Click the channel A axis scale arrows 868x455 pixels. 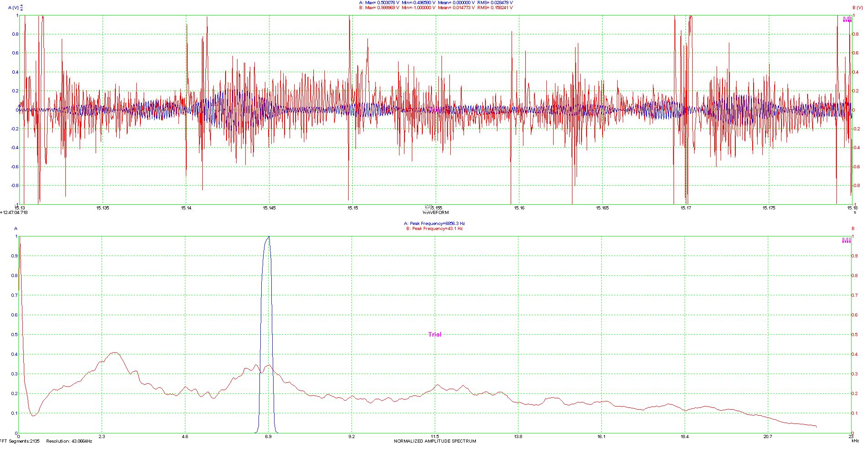point(22,8)
